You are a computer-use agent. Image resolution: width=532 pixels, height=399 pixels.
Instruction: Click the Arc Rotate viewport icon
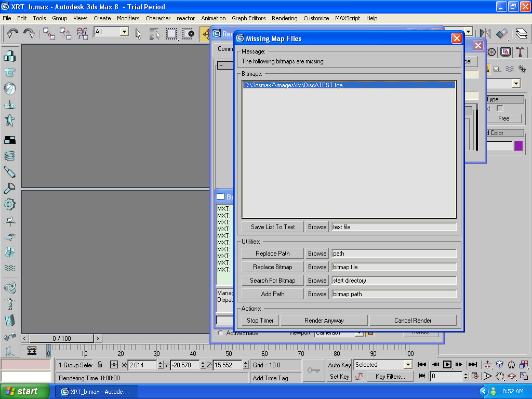pos(512,376)
